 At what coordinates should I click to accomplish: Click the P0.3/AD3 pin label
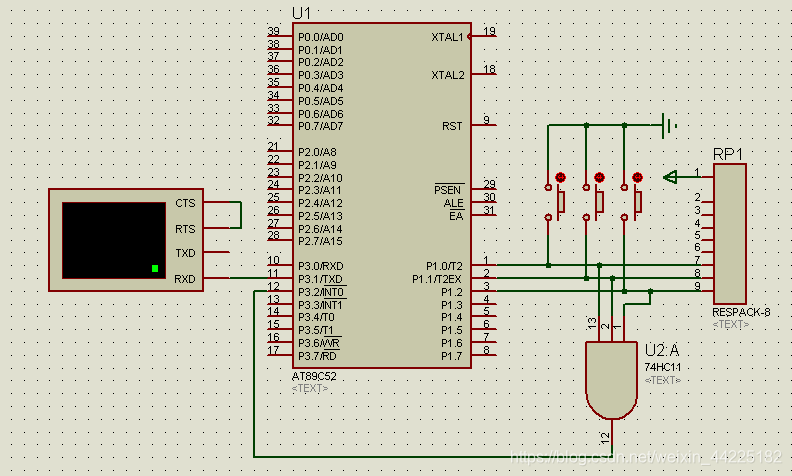pos(321,75)
